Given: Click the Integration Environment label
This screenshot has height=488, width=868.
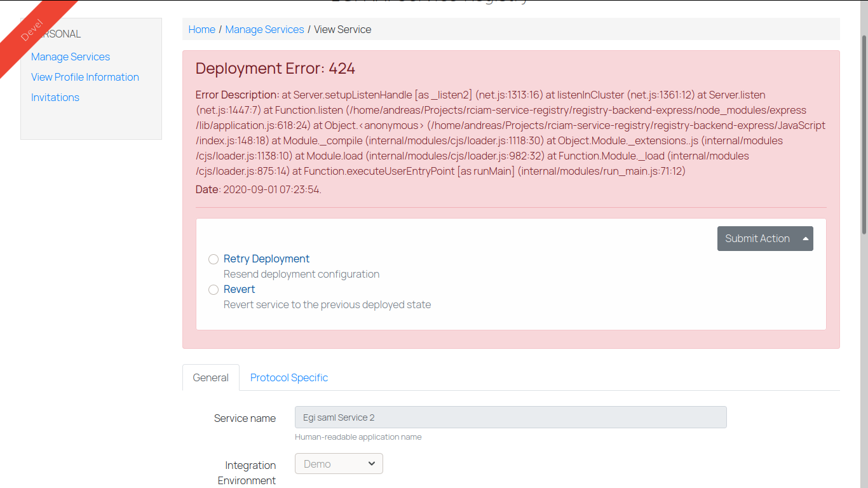Looking at the screenshot, I should point(247,473).
